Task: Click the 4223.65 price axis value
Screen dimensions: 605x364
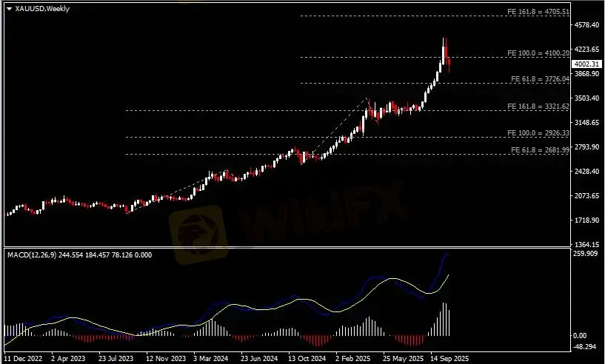Action: (586, 50)
